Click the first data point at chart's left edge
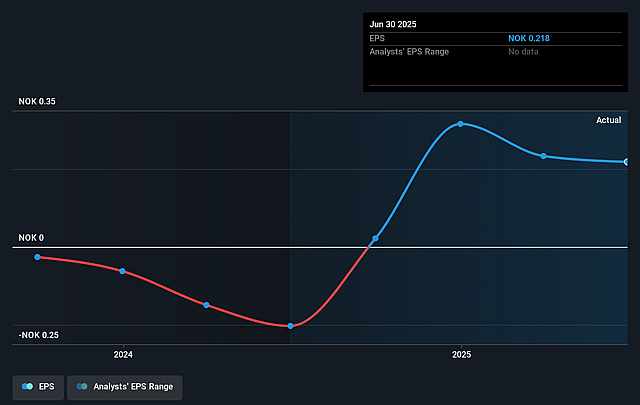This screenshot has width=640, height=405. click(38, 257)
